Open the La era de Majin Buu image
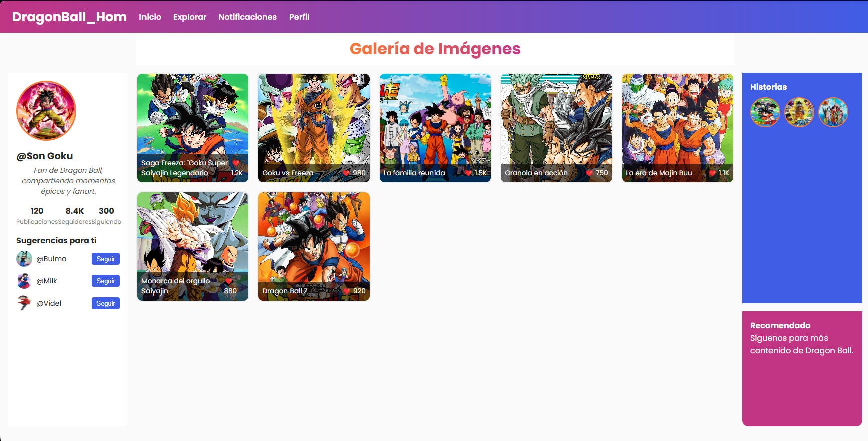Viewport: 868px width, 441px height. (x=677, y=128)
